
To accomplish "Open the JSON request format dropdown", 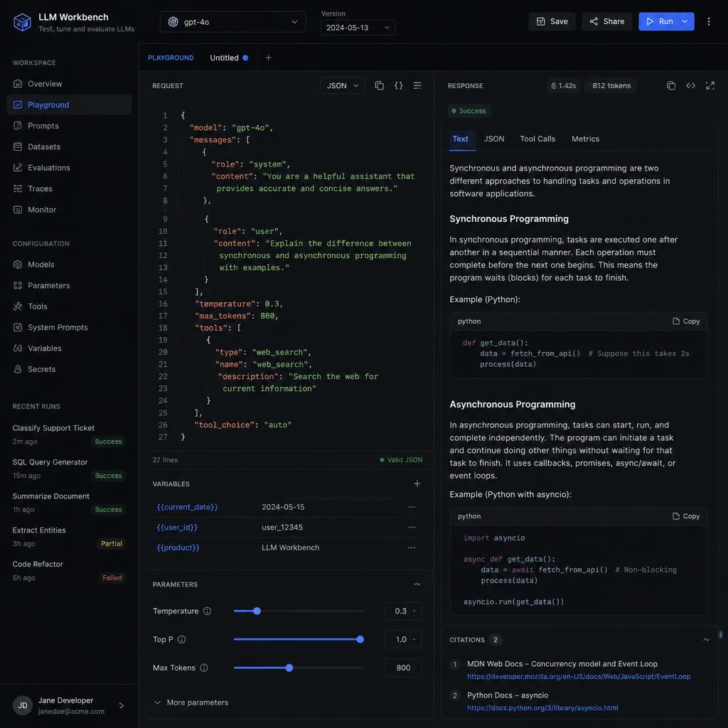I will coord(342,85).
